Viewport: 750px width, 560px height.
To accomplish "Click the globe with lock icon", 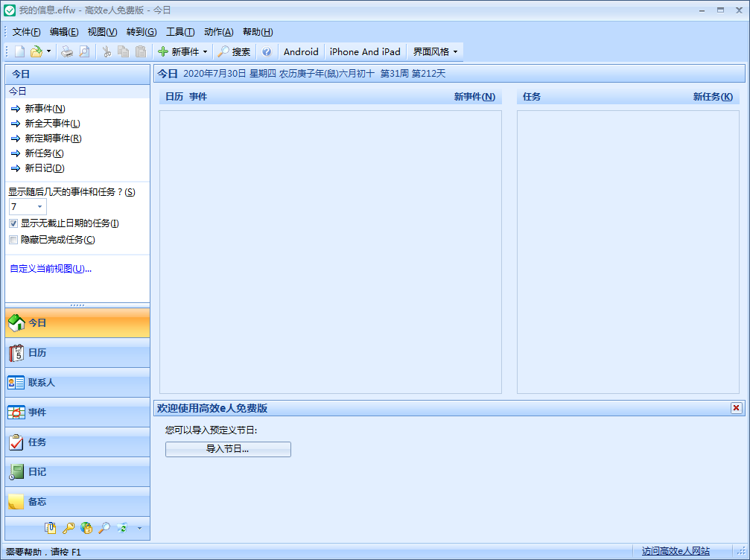I will point(86,528).
